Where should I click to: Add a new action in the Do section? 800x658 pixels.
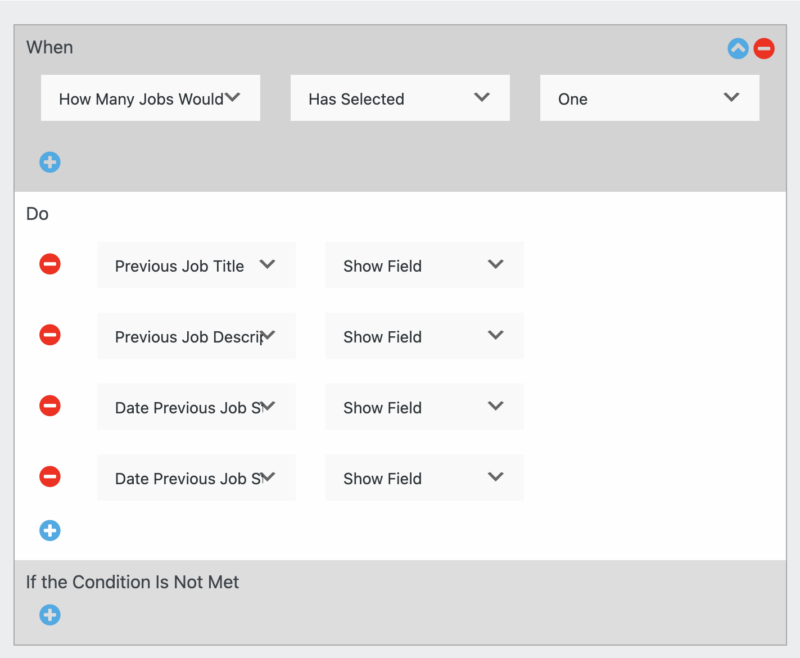50,530
